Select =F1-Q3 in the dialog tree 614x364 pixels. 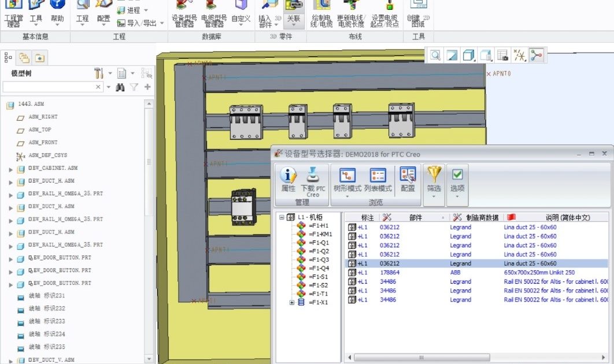[319, 260]
